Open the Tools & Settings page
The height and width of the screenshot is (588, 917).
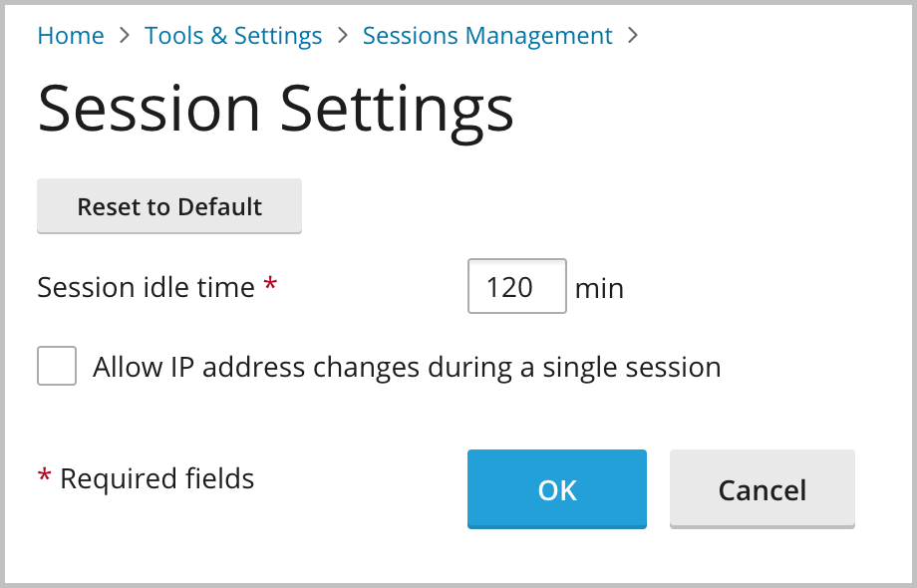tap(232, 35)
